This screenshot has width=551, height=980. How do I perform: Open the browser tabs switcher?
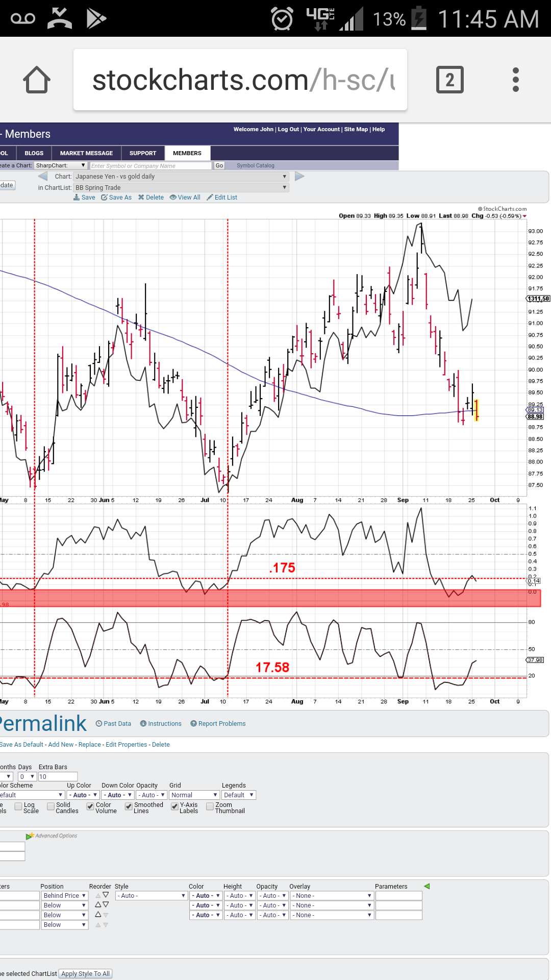(449, 80)
